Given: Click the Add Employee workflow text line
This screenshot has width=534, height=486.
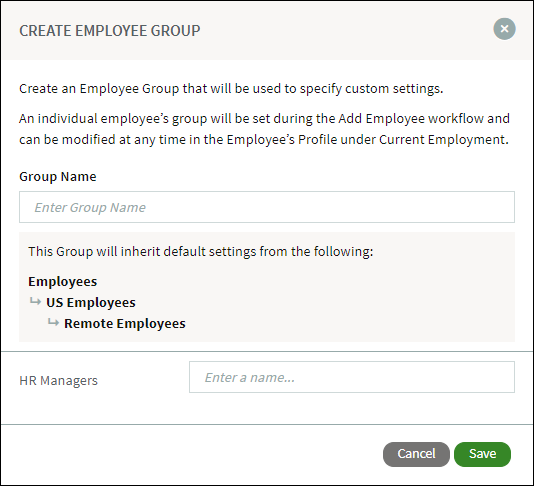Looking at the screenshot, I should coord(264,119).
